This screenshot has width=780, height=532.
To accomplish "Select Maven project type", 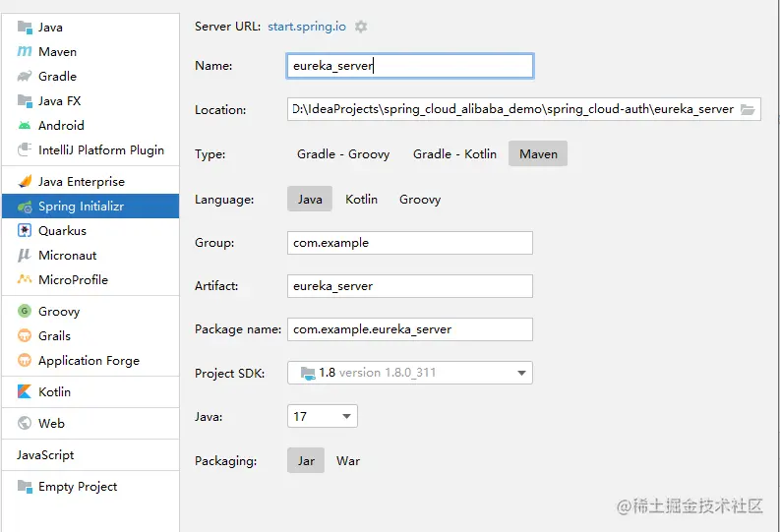I will click(x=538, y=153).
